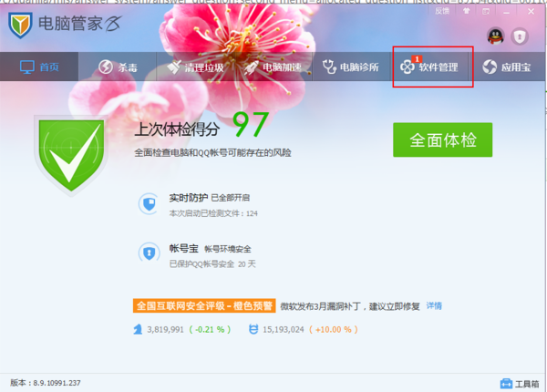Click the score number 97
Image resolution: width=547 pixels, height=392 pixels.
[251, 125]
